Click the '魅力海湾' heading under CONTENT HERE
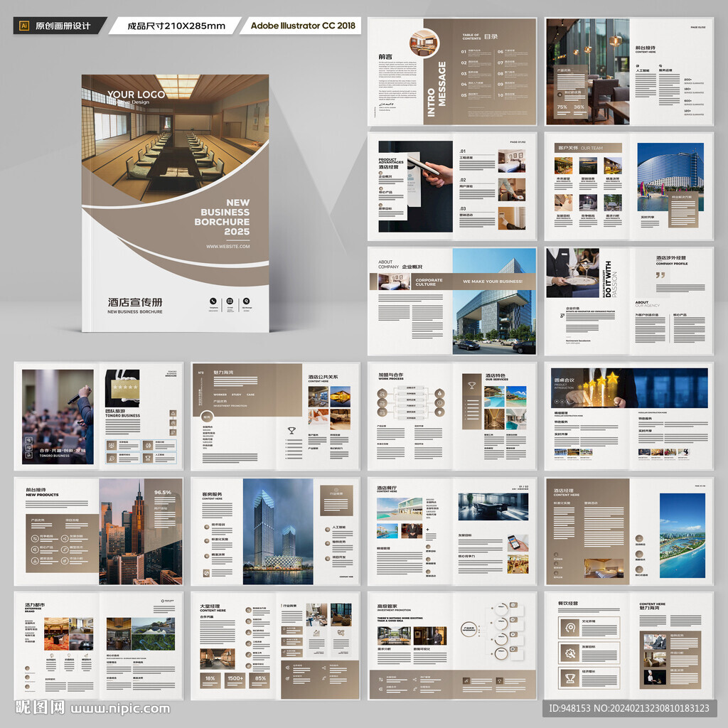 click(x=649, y=608)
